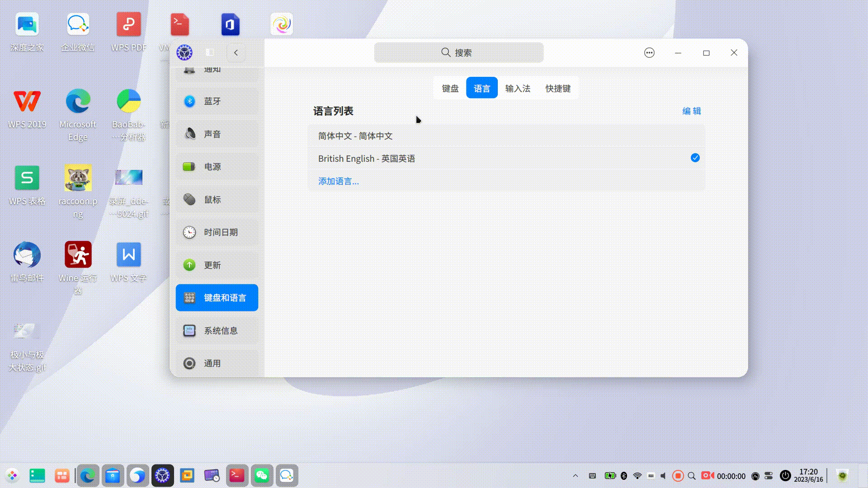Open 系统信息 system info in the sidebar

[221, 330]
